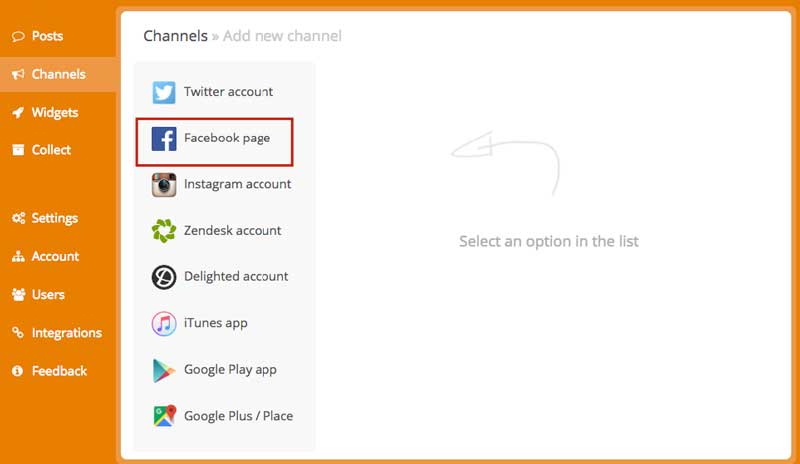This screenshot has height=464, width=800.
Task: Click the Widgets rocket icon
Action: point(18,112)
